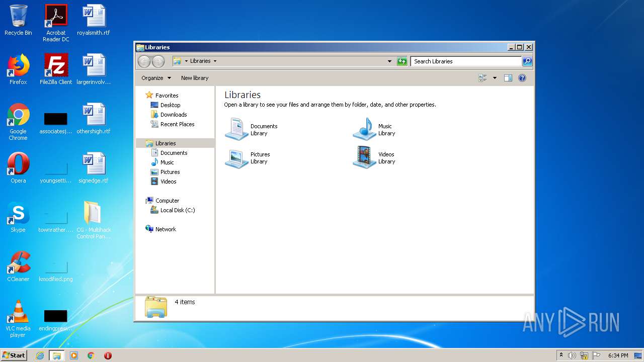Select VLC media player desktop icon

pyautogui.click(x=18, y=319)
